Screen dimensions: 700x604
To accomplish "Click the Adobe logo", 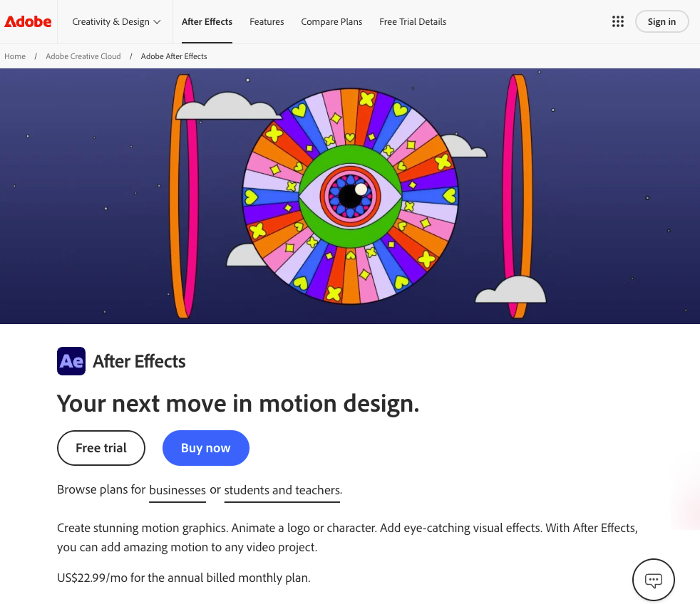I will tap(28, 21).
